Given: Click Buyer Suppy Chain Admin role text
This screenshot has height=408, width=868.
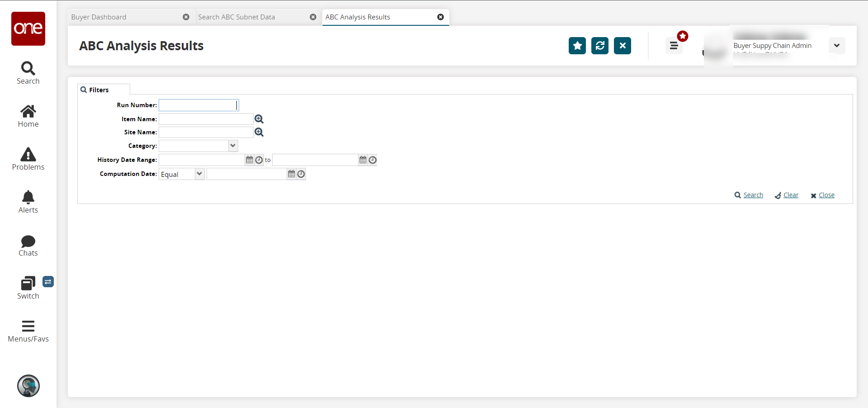Looking at the screenshot, I should [772, 46].
